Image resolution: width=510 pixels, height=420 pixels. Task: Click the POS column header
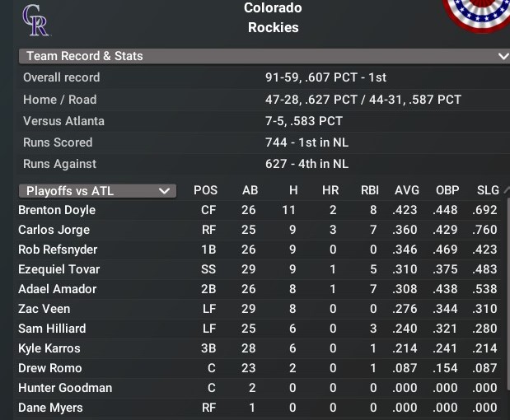[x=206, y=190]
